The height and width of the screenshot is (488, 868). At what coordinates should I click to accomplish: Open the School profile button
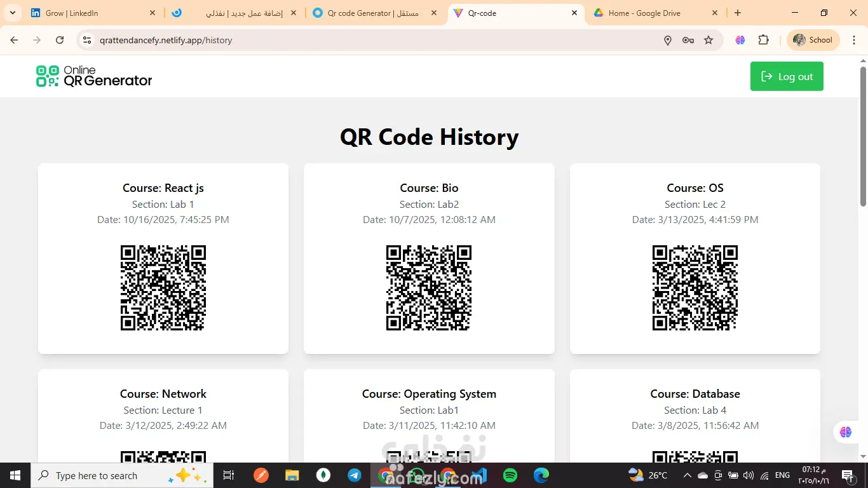[813, 40]
